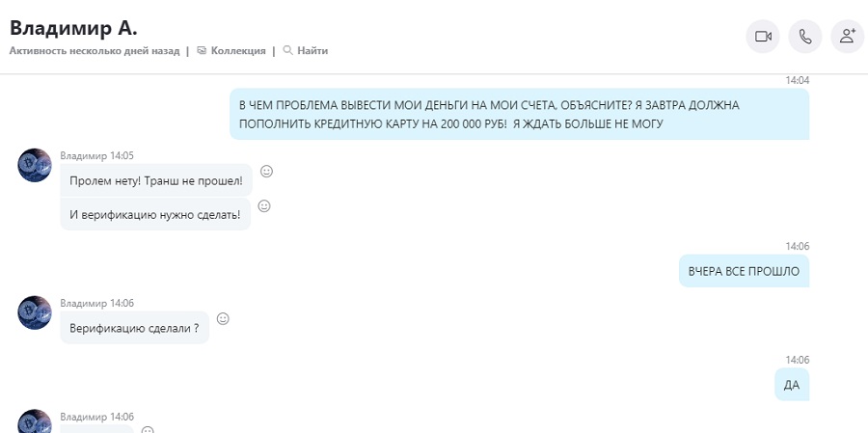868x433 pixels.
Task: Click the 'Пролем нету! Транш не прошел!' bubble
Action: point(156,180)
